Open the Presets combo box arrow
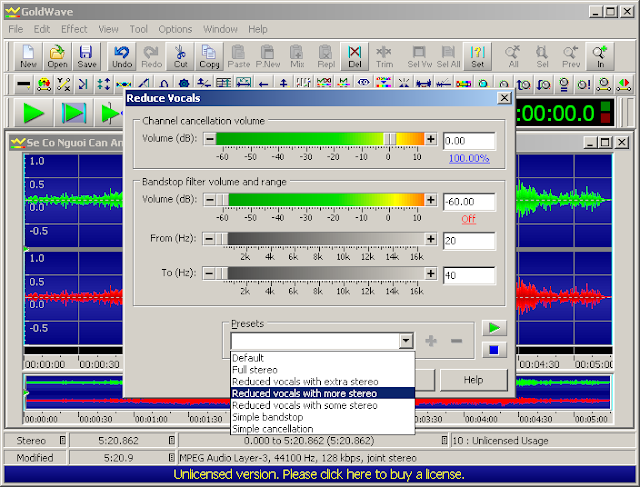Screen dimensions: 640x487 (x=405, y=341)
